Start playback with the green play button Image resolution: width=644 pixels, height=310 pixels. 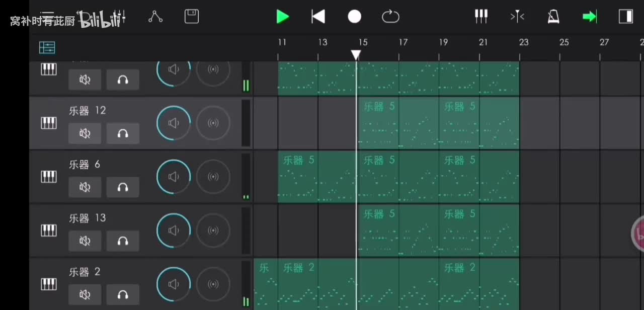point(282,17)
